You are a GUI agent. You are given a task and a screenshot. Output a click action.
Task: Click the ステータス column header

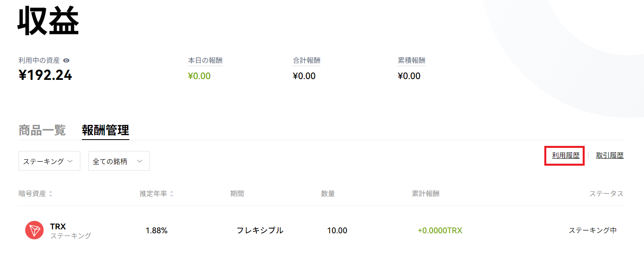point(606,194)
